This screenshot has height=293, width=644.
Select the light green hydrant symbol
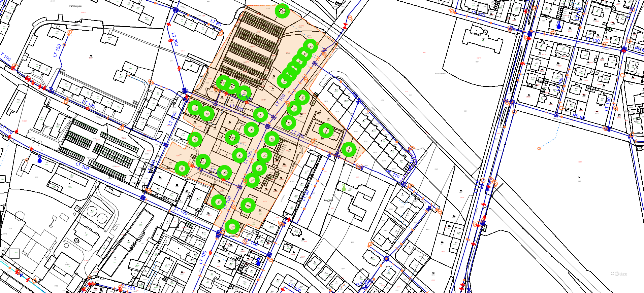[344, 188]
